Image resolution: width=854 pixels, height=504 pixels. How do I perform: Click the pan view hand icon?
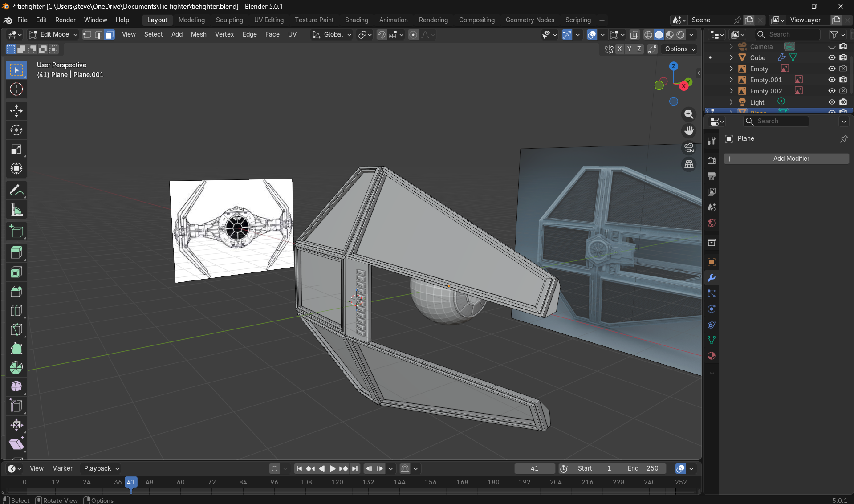pos(689,131)
